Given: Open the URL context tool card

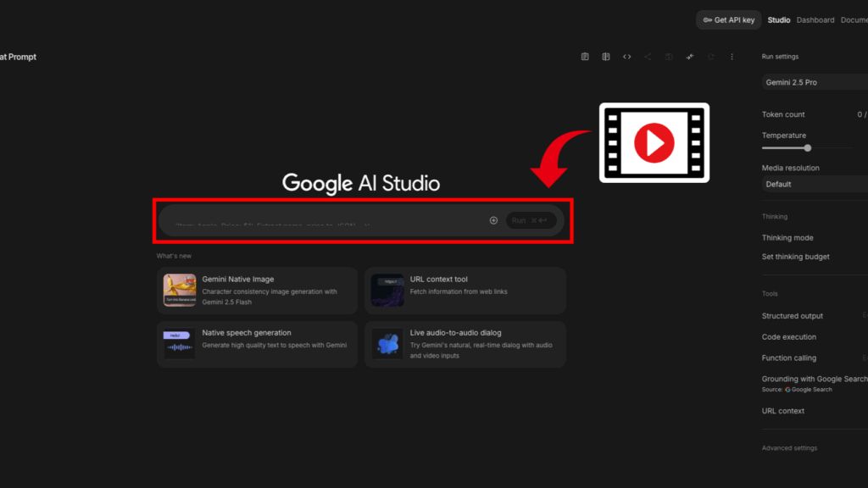Looking at the screenshot, I should [x=465, y=290].
